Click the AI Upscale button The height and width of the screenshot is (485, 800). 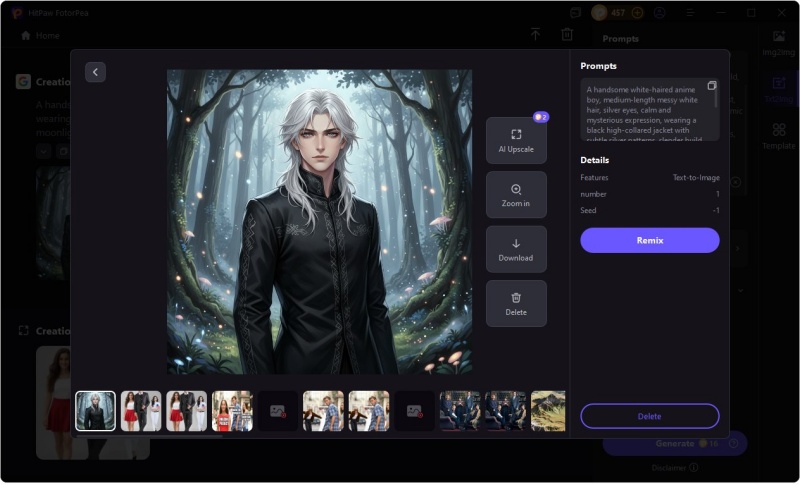pyautogui.click(x=516, y=140)
